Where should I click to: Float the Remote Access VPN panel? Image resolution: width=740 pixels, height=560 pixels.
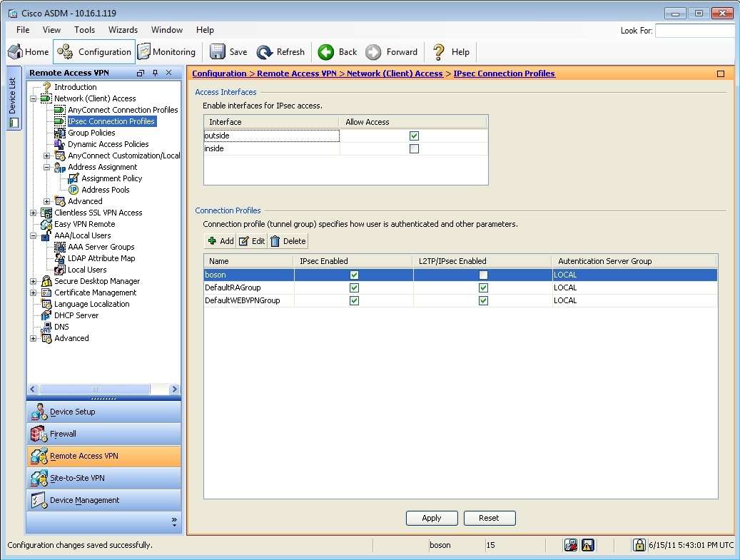point(140,73)
